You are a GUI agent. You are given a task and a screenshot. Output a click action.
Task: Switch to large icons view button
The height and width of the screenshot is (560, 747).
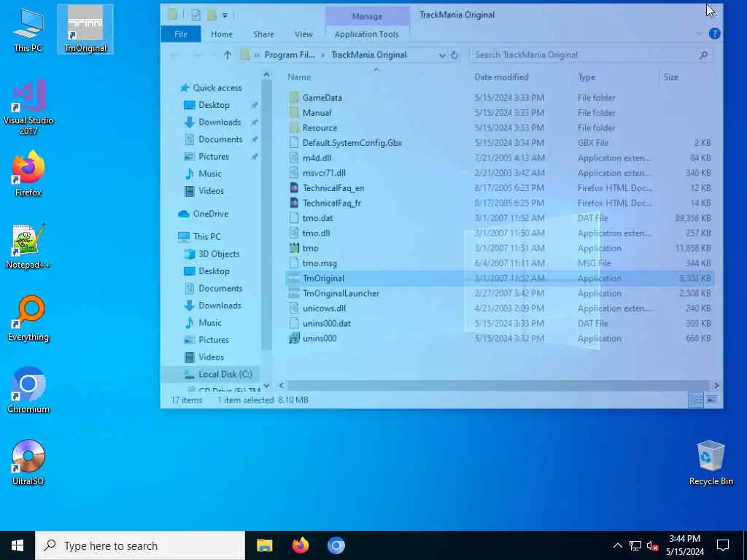[x=711, y=400]
